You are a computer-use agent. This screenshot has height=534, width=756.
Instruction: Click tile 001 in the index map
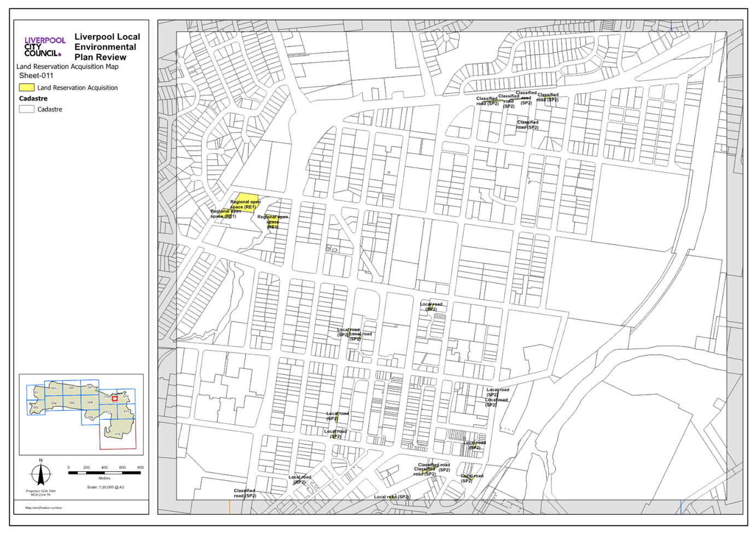point(36,392)
